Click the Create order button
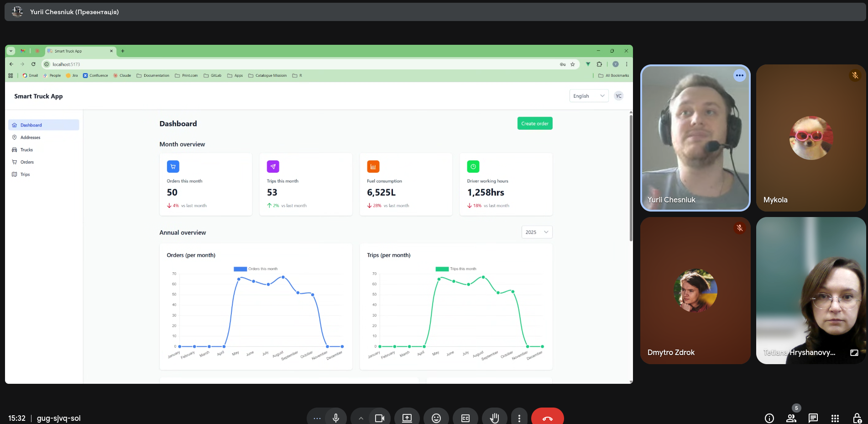Screen dimensions: 868x424 (534, 123)
